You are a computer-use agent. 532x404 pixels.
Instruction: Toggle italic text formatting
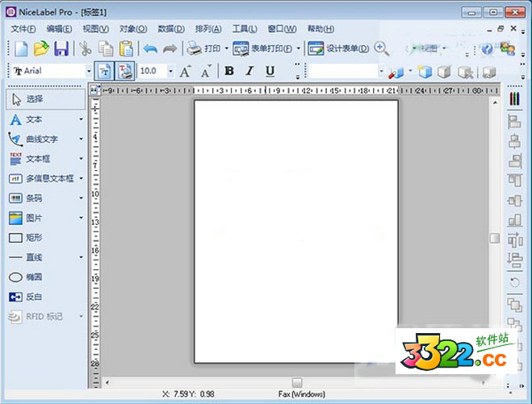pyautogui.click(x=249, y=71)
